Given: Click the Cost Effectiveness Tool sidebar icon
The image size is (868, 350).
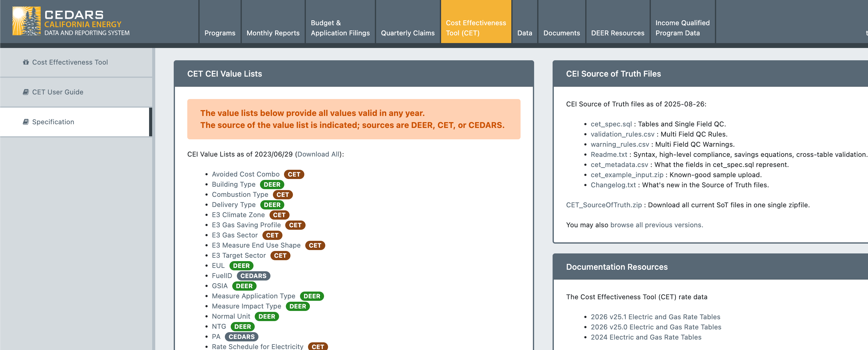Looking at the screenshot, I should point(26,62).
